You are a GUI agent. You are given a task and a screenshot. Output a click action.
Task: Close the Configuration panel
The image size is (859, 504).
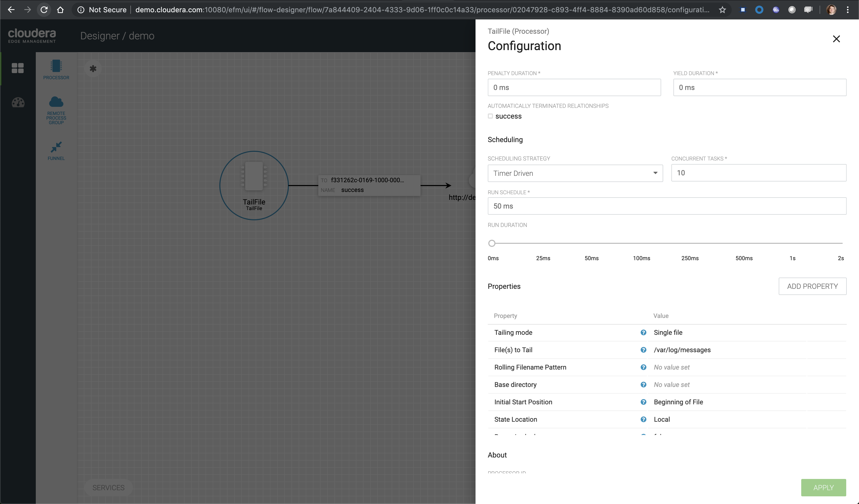click(836, 39)
